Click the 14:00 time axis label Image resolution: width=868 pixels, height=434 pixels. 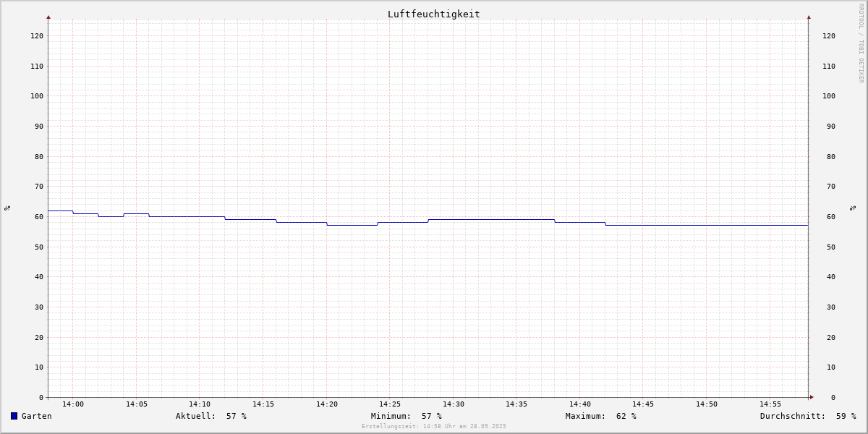[73, 404]
